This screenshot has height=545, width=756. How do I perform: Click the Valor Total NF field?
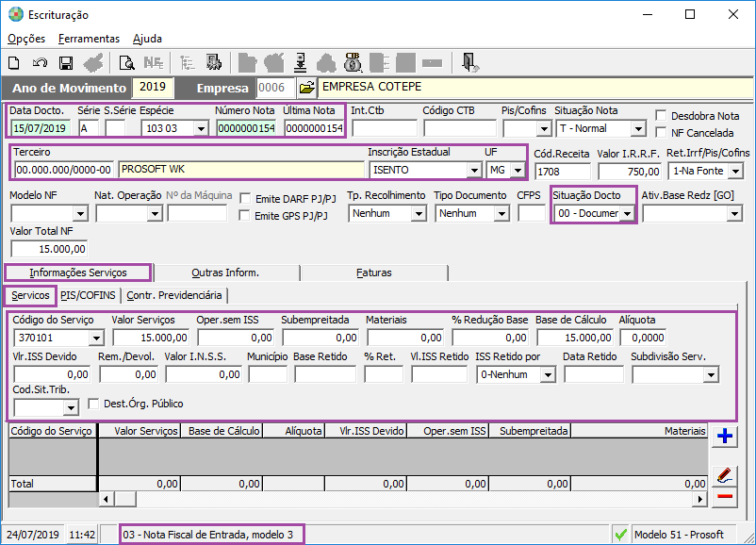(49, 249)
